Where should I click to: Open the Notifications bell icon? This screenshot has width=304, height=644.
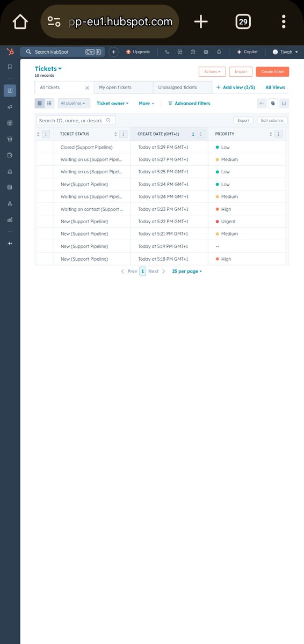click(219, 52)
